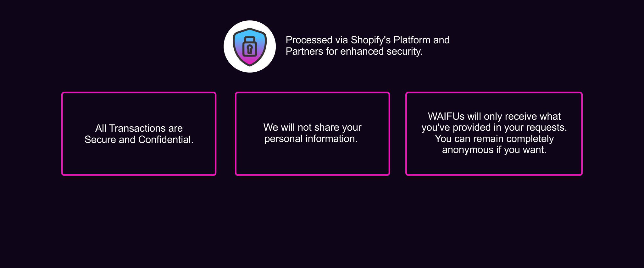Click the keyhole on the padlock

coord(250,49)
